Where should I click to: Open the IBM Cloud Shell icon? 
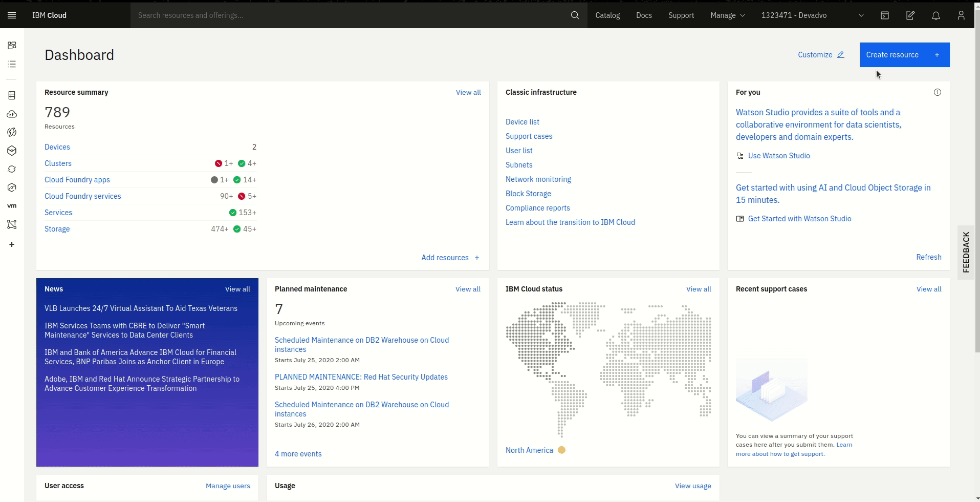(885, 15)
